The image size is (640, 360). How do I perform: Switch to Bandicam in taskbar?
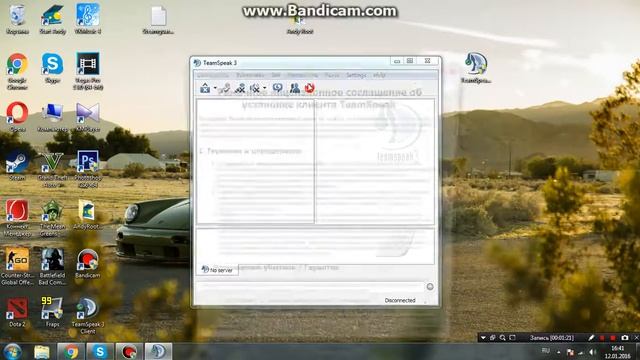click(129, 351)
